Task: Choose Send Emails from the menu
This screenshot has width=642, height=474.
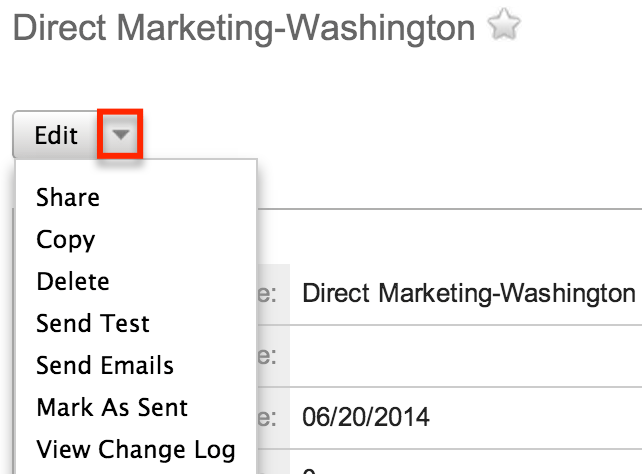Action: tap(105, 366)
